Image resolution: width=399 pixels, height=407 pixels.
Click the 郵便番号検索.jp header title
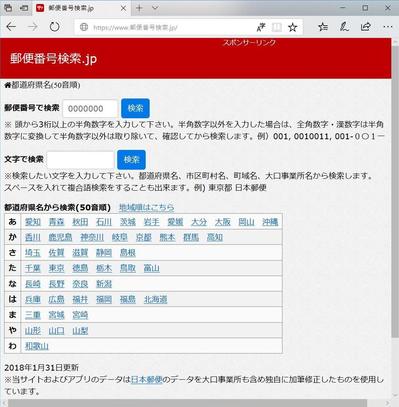53,58
